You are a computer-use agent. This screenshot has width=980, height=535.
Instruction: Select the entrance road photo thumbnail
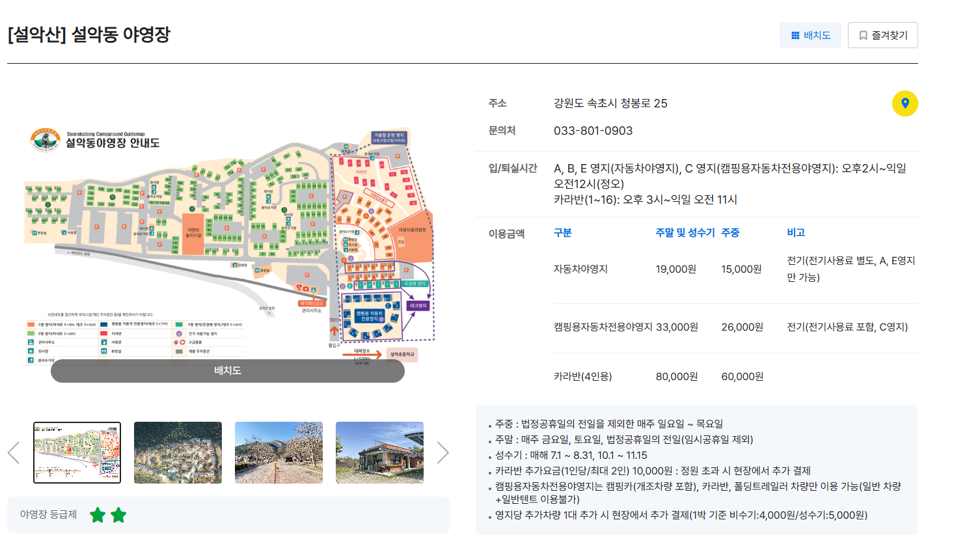pos(279,452)
